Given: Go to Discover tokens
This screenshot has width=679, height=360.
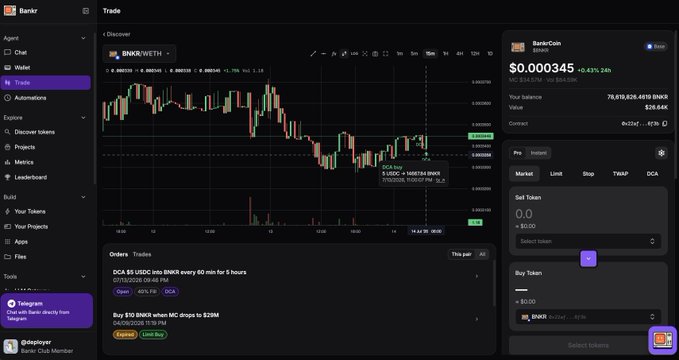Looking at the screenshot, I should click(x=45, y=132).
